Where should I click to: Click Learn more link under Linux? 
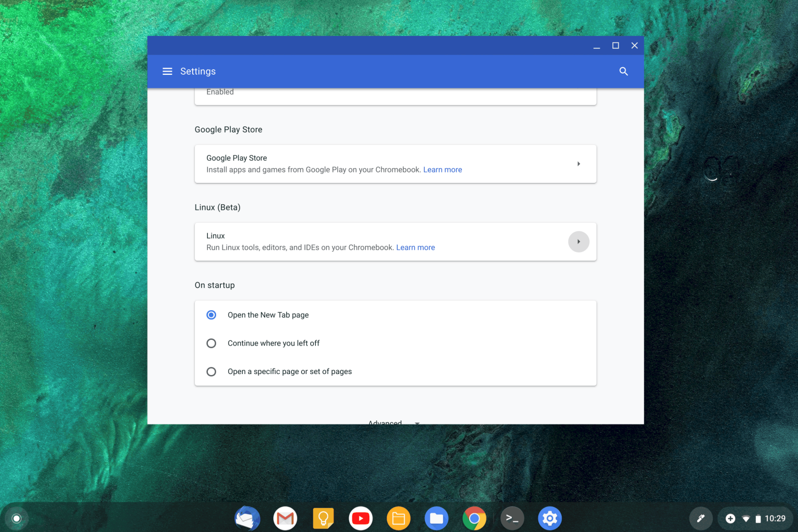[415, 248]
